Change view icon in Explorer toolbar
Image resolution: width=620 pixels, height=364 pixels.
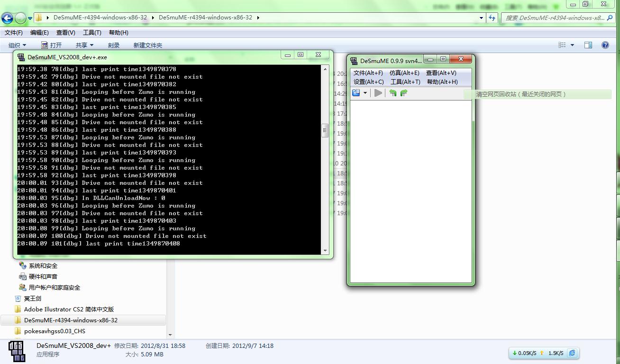coord(562,45)
